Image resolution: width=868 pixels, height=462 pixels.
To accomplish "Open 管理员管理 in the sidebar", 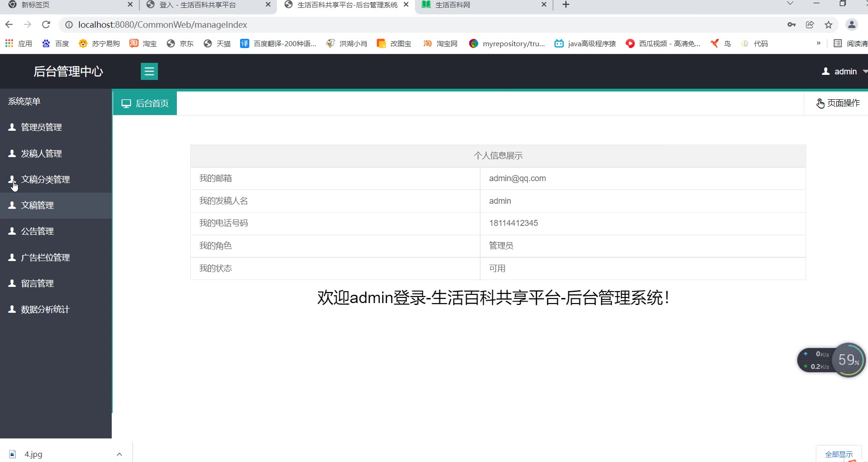I will tap(56, 128).
